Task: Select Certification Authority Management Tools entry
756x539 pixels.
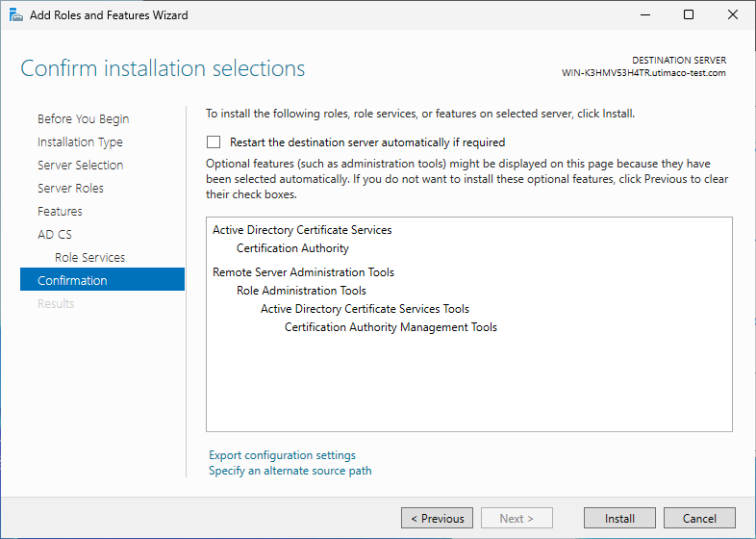Action: click(391, 327)
